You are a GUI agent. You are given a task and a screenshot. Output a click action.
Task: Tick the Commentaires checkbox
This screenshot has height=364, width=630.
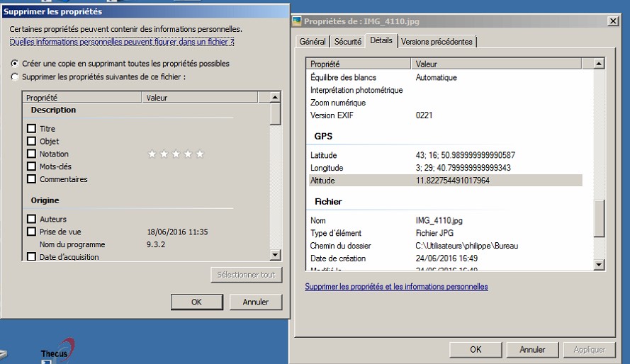31,179
